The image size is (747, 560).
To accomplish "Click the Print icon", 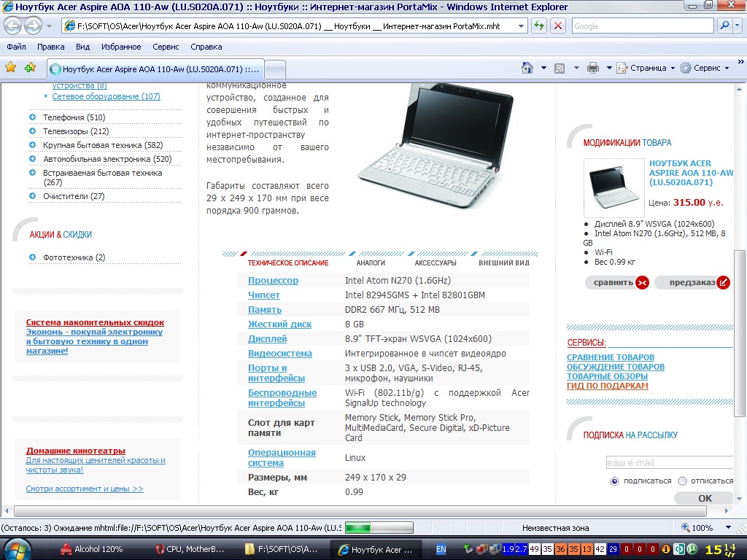I will pyautogui.click(x=592, y=68).
